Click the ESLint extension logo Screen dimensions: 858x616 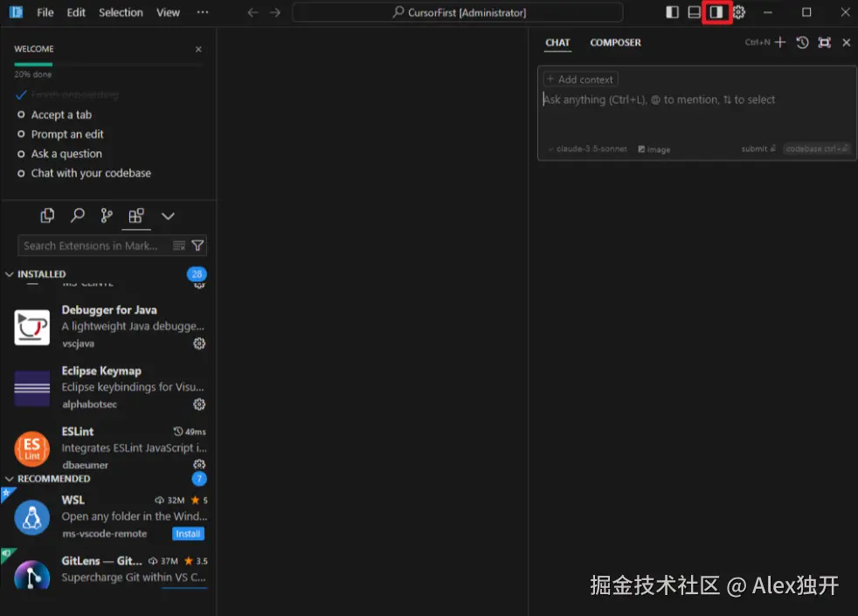point(31,448)
